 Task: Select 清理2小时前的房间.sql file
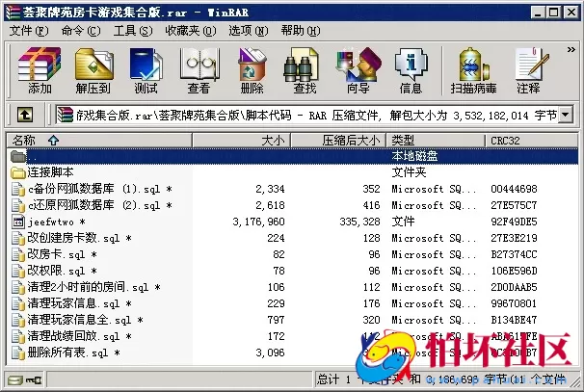[93, 287]
